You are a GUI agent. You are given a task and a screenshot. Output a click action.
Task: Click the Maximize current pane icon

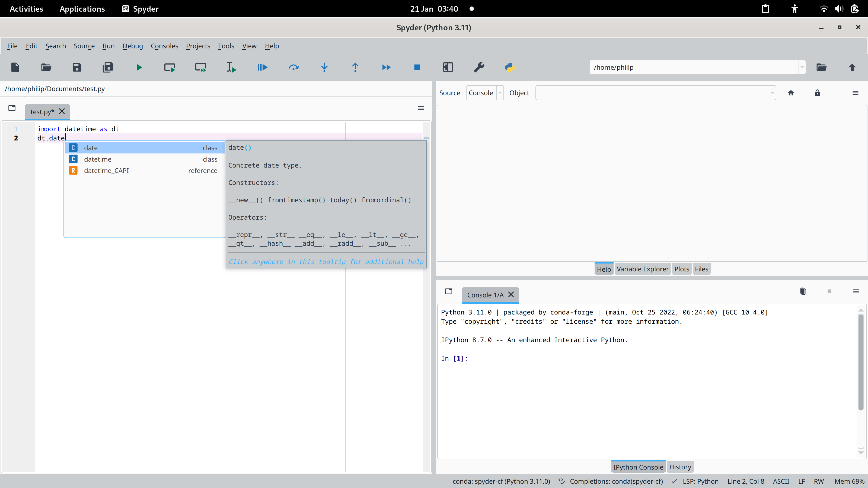coord(448,67)
